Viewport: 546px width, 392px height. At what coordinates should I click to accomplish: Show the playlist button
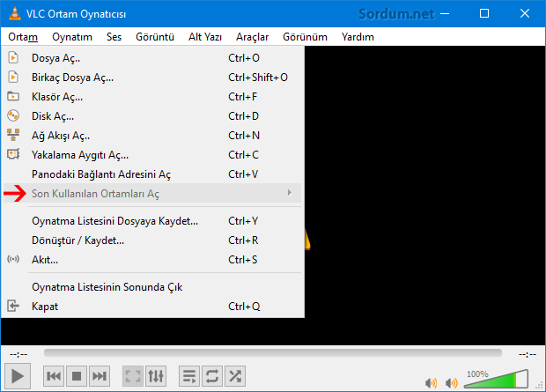pos(189,376)
